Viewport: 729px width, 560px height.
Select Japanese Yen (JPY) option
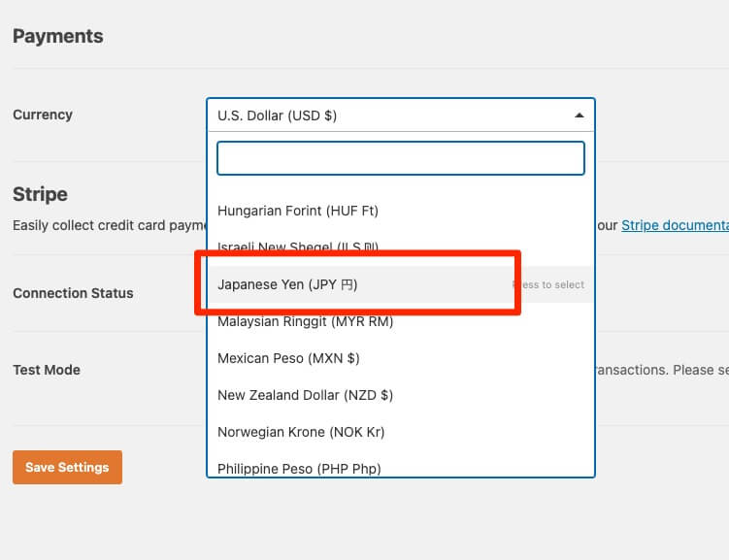[x=401, y=284]
